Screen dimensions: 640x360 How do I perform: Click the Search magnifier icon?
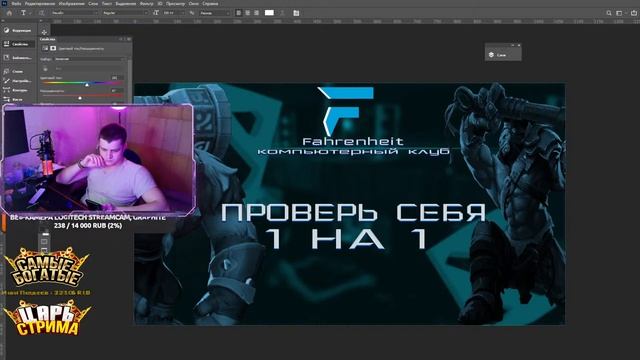click(x=609, y=13)
